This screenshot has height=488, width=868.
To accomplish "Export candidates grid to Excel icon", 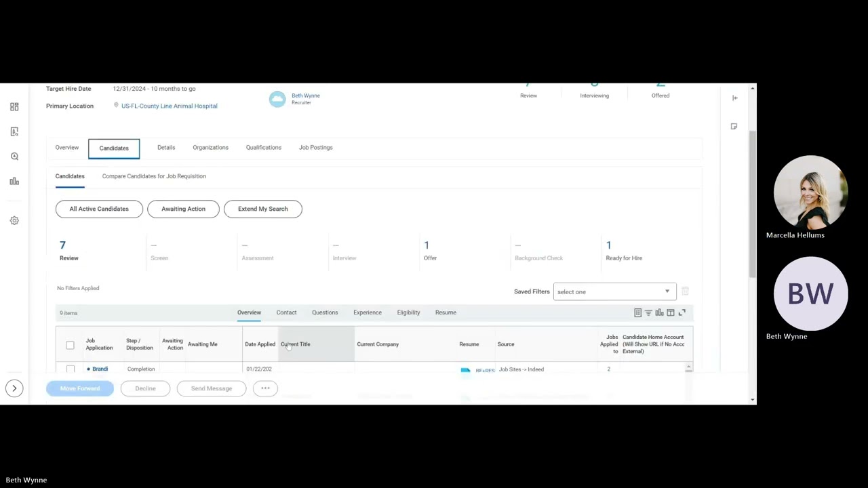I will point(637,312).
